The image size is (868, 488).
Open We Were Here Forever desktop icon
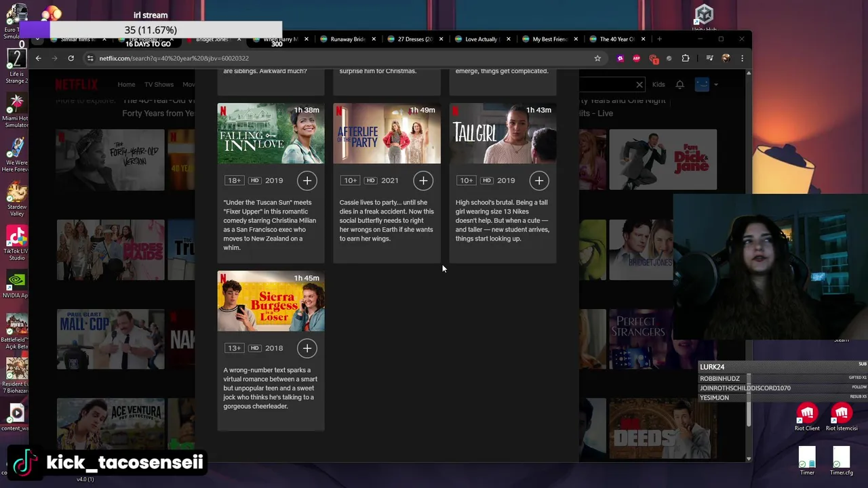(x=17, y=155)
